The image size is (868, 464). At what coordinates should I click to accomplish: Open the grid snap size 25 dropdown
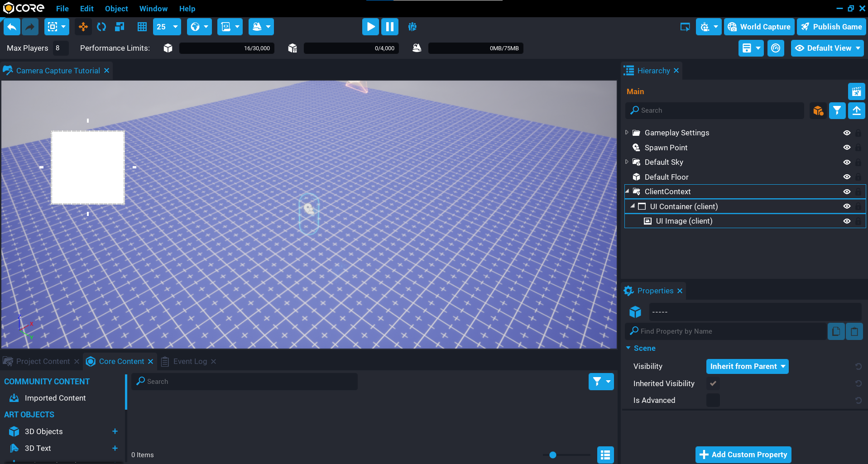click(x=166, y=27)
